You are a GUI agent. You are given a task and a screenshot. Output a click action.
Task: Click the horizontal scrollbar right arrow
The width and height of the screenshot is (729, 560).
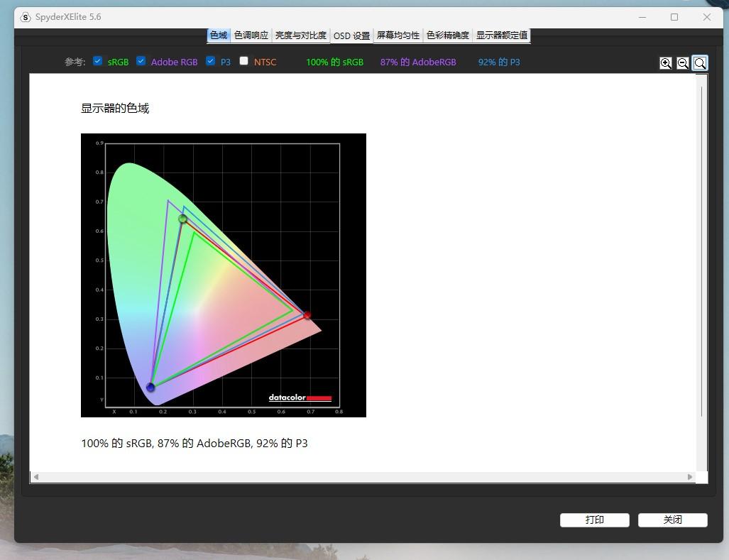click(690, 477)
